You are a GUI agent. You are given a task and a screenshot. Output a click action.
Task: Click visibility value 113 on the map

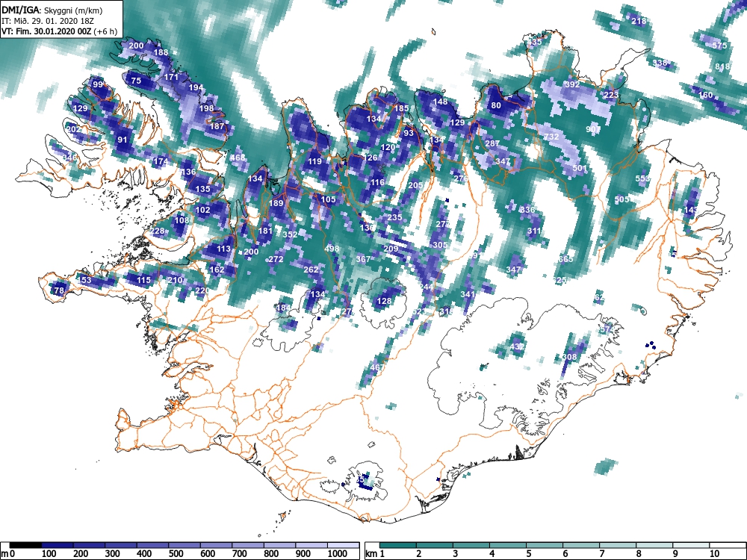[x=223, y=249]
